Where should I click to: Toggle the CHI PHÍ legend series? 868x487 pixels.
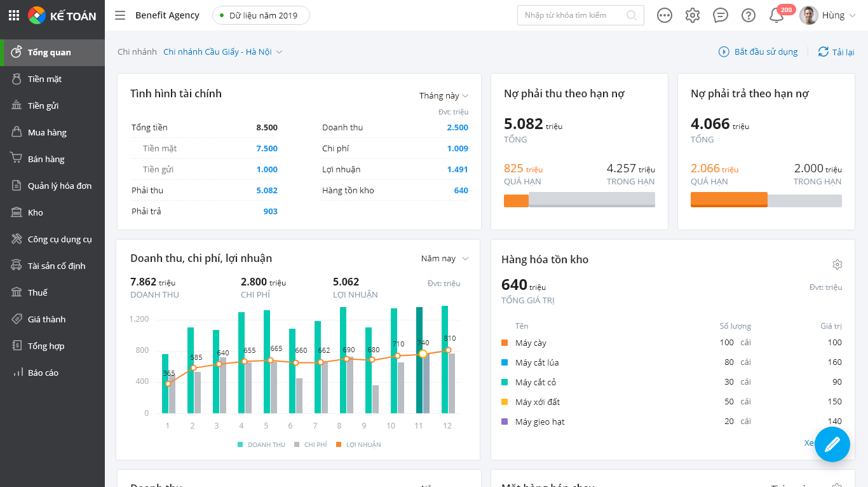pos(310,445)
